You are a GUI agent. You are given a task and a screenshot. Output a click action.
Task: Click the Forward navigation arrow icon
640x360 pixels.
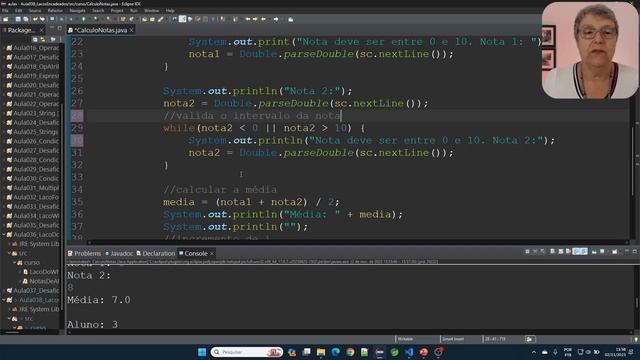click(276, 19)
